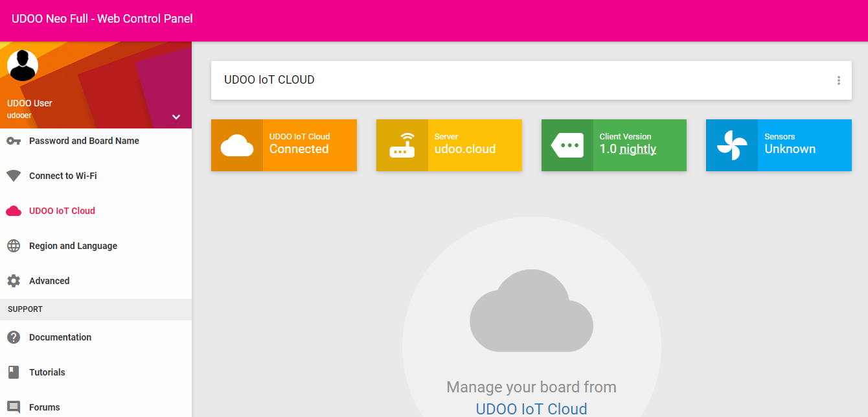The width and height of the screenshot is (868, 417).
Task: Click the globe icon for Region
Action: (14, 246)
